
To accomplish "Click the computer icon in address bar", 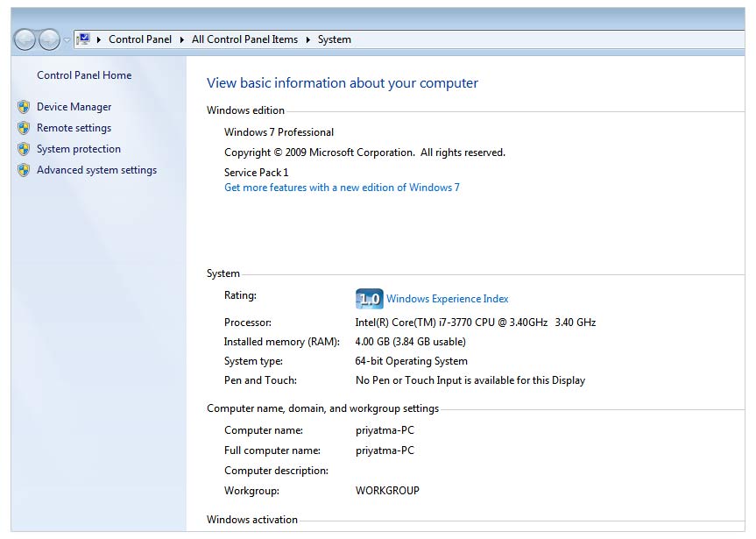I will coord(84,39).
